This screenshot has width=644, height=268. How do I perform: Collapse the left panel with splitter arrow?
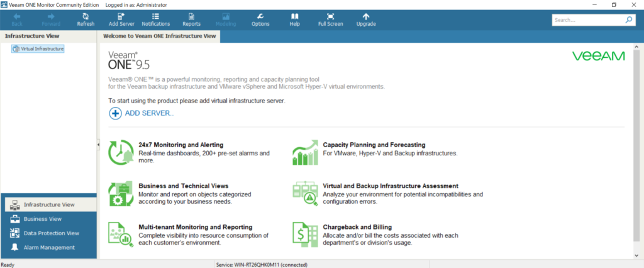tap(97, 145)
